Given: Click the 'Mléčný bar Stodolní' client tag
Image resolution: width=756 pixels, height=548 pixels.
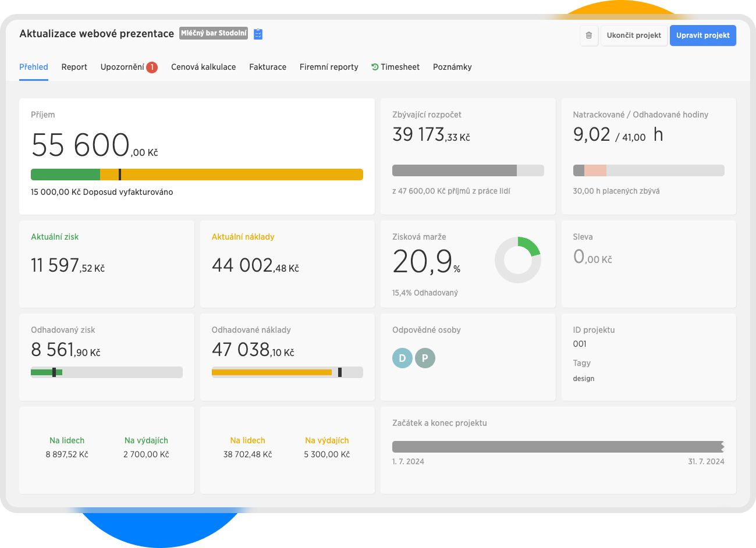Looking at the screenshot, I should point(214,33).
